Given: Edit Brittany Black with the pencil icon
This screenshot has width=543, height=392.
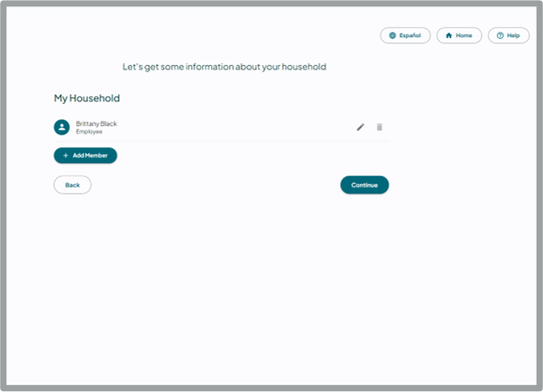Looking at the screenshot, I should click(360, 127).
